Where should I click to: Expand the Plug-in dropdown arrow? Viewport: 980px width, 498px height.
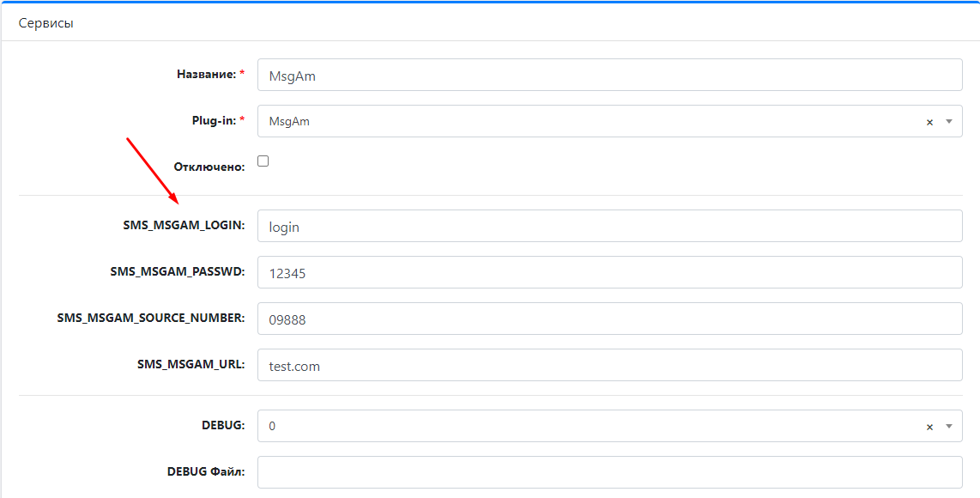tap(949, 121)
